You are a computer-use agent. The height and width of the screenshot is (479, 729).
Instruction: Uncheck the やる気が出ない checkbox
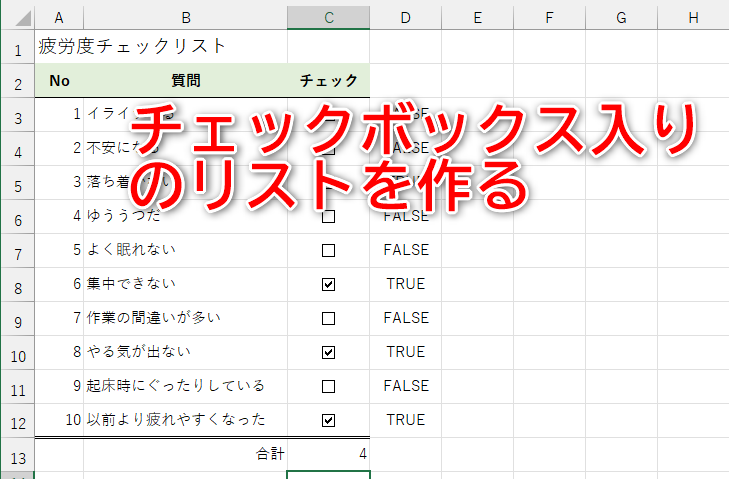click(x=328, y=352)
